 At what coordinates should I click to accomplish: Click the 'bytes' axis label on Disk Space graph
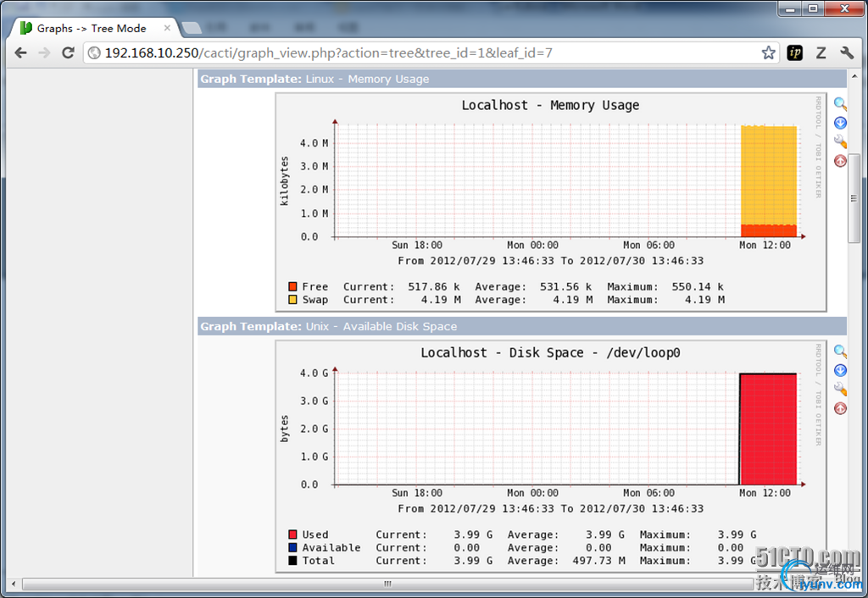click(285, 429)
